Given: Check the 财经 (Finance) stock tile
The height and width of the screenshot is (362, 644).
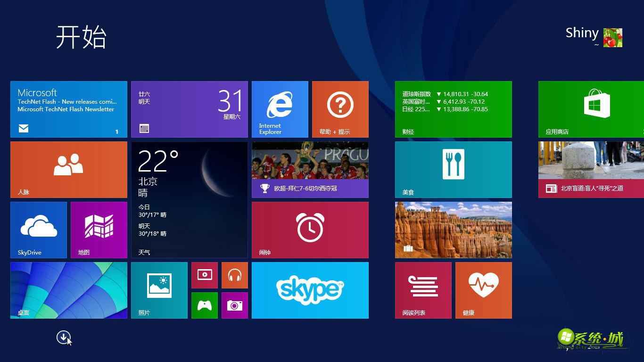Looking at the screenshot, I should (453, 109).
